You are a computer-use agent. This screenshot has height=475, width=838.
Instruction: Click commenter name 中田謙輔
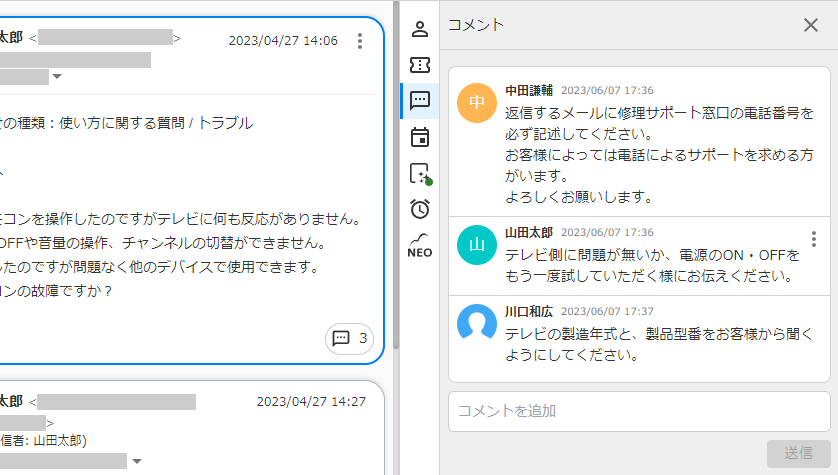point(529,90)
